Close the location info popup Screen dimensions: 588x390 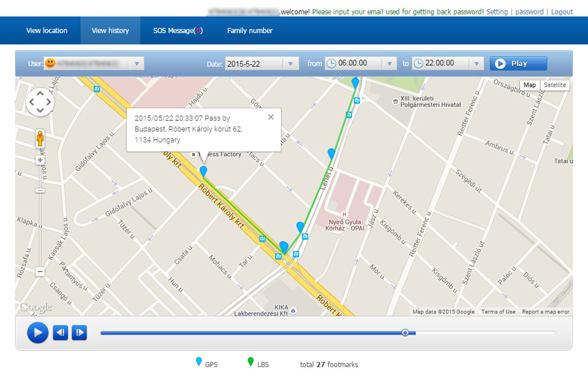click(270, 117)
